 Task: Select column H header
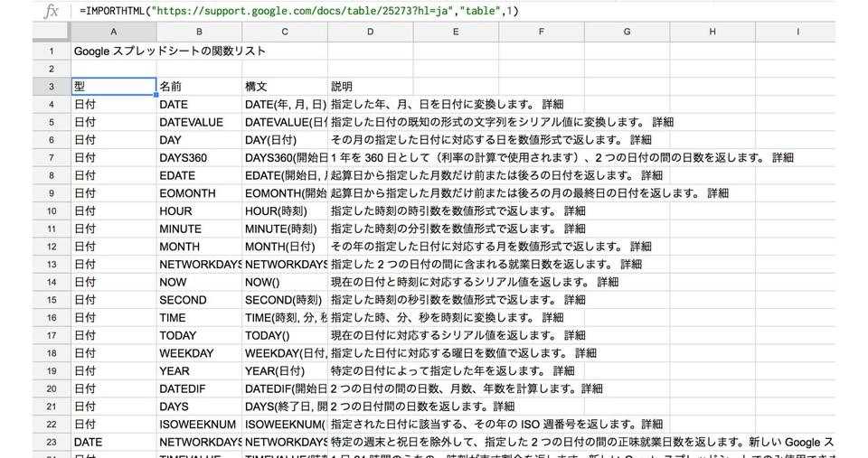712,32
